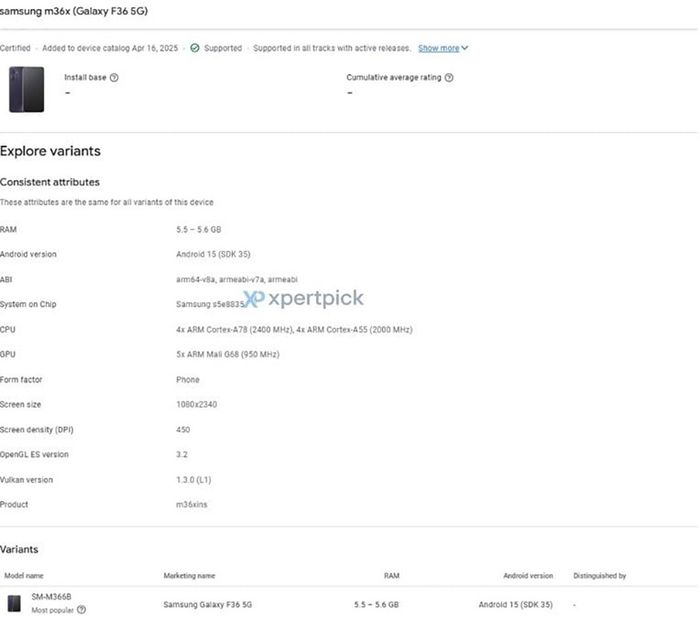Open the Galaxy F36 5G device image

tap(26, 89)
